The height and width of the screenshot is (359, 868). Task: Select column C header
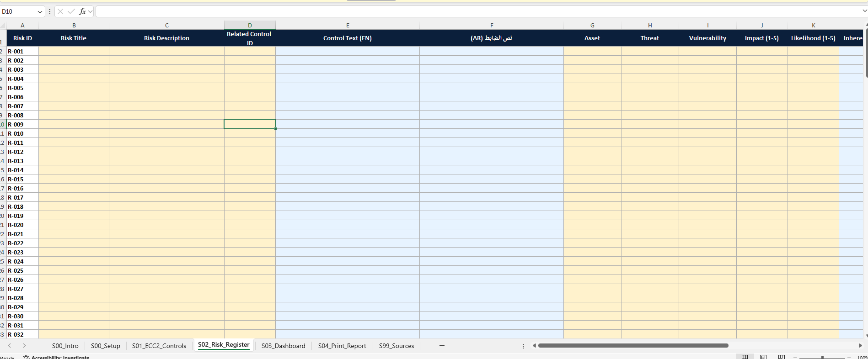point(166,26)
